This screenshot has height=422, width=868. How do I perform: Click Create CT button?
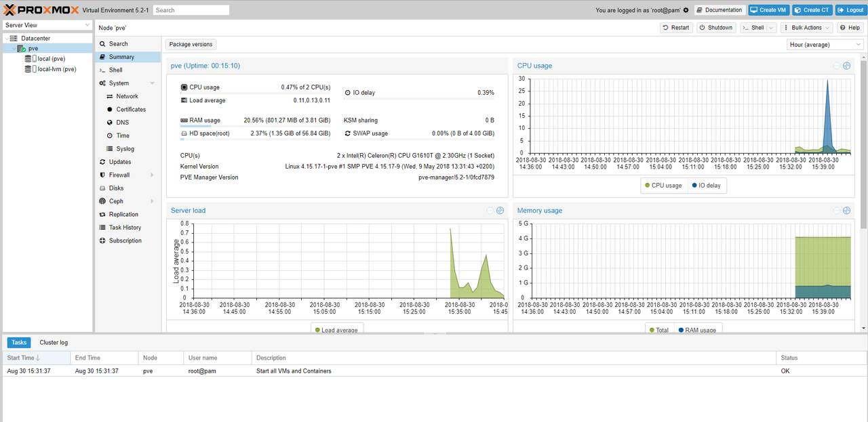coord(812,10)
